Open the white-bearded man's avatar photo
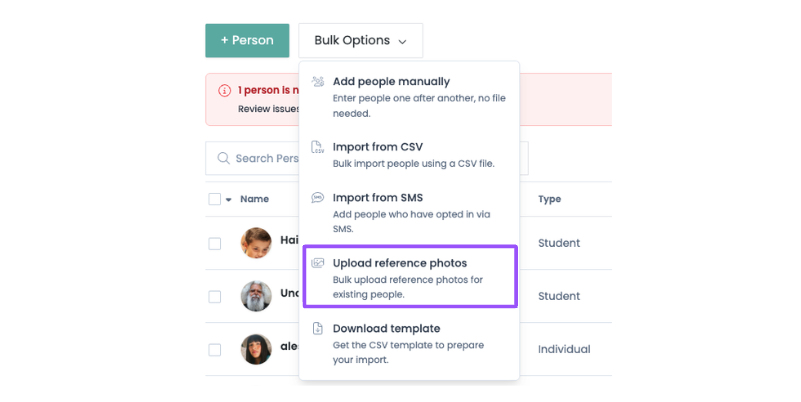 click(256, 296)
